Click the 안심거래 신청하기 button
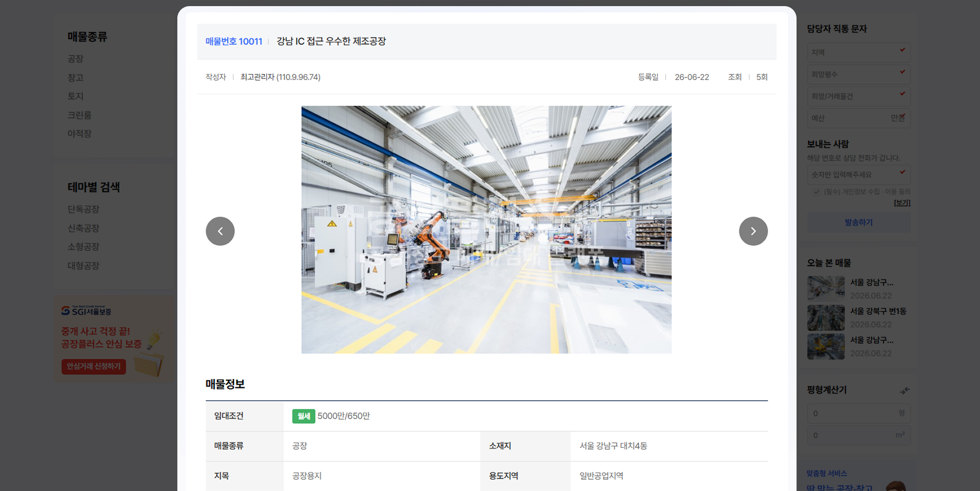Screen dimensions: 980x491 pyautogui.click(x=94, y=366)
